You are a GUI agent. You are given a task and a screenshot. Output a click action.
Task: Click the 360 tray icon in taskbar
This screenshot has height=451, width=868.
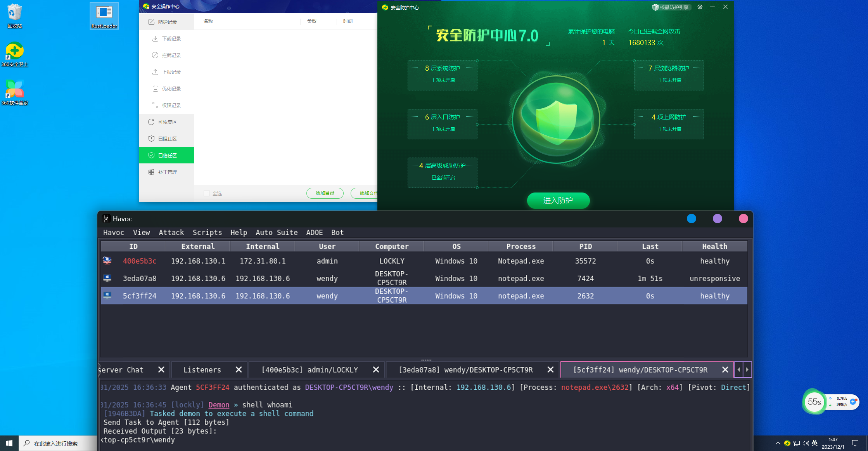coord(787,443)
